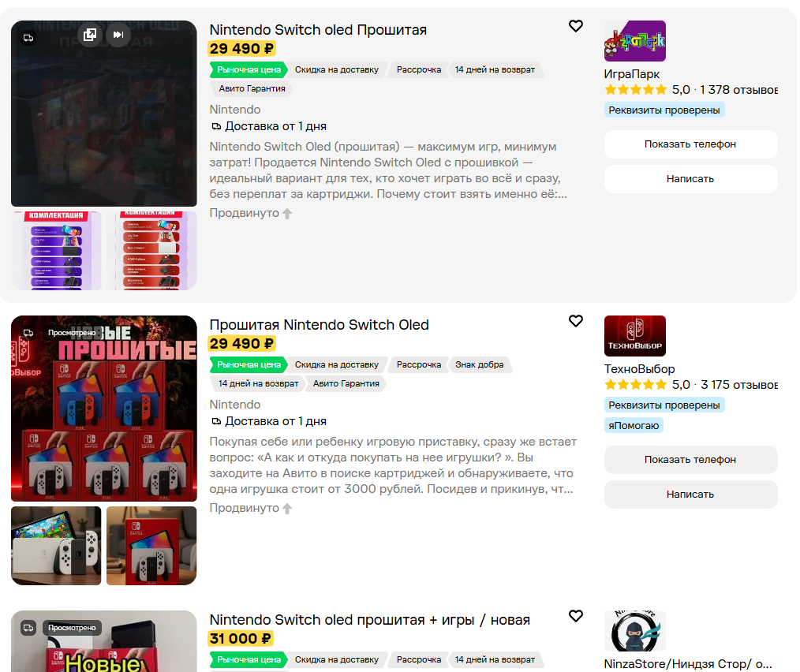The image size is (800, 672).
Task: Add ИграПарк Switch oled listing to favorites
Action: (575, 26)
